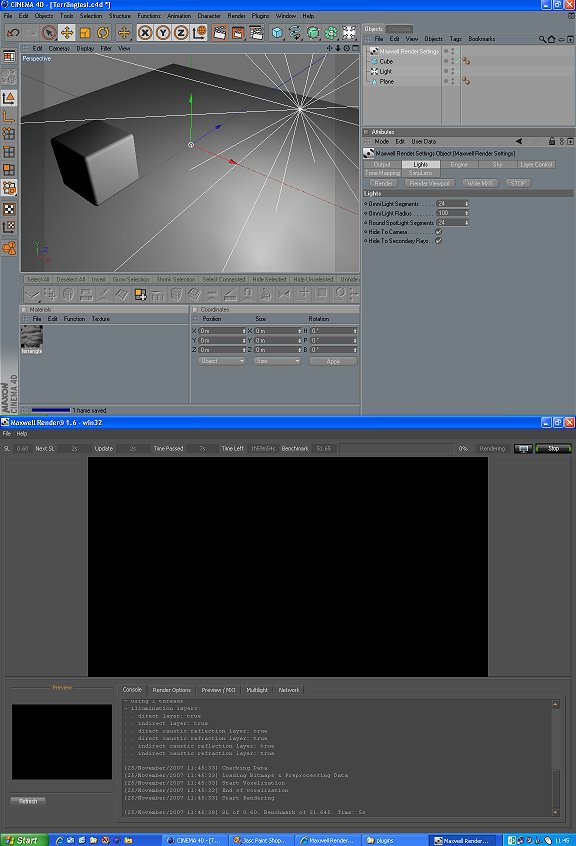The image size is (576, 846).
Task: Open the Size mode dropdown
Action: point(277,361)
